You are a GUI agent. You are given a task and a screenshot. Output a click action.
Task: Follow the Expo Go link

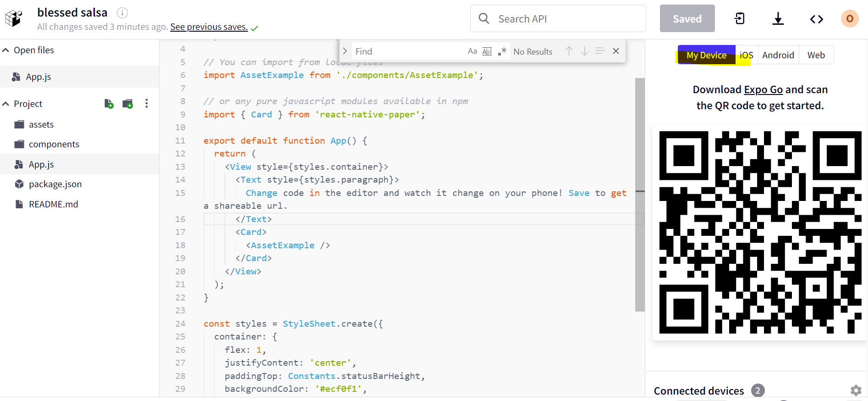point(764,89)
